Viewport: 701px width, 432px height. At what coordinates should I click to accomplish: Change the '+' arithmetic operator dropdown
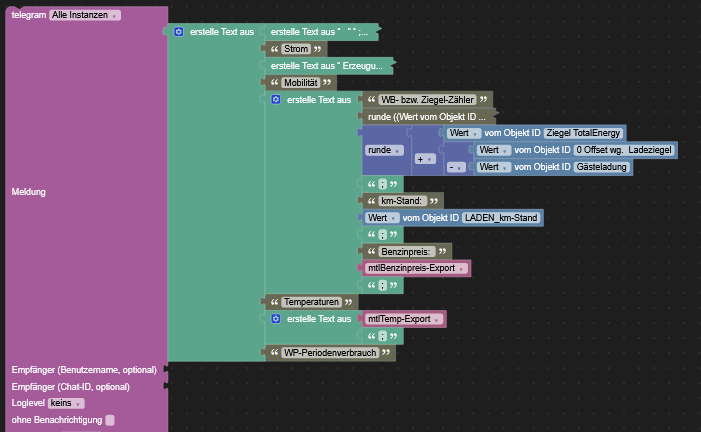(425, 159)
